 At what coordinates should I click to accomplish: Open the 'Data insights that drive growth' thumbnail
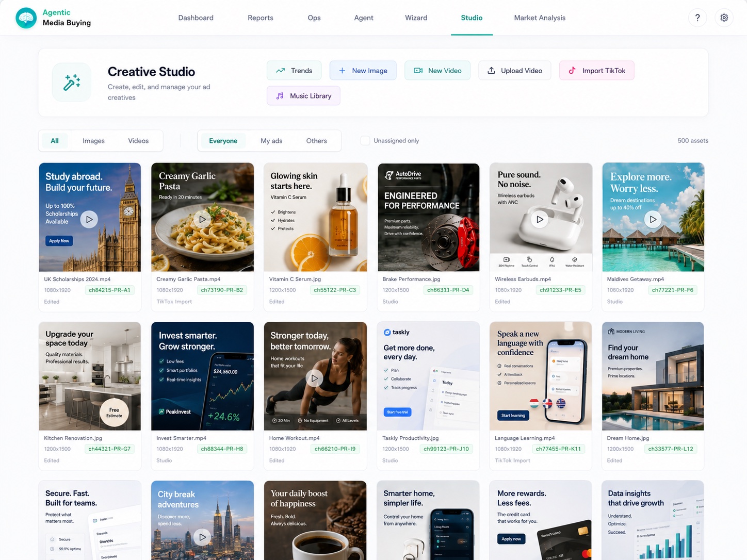(x=653, y=520)
